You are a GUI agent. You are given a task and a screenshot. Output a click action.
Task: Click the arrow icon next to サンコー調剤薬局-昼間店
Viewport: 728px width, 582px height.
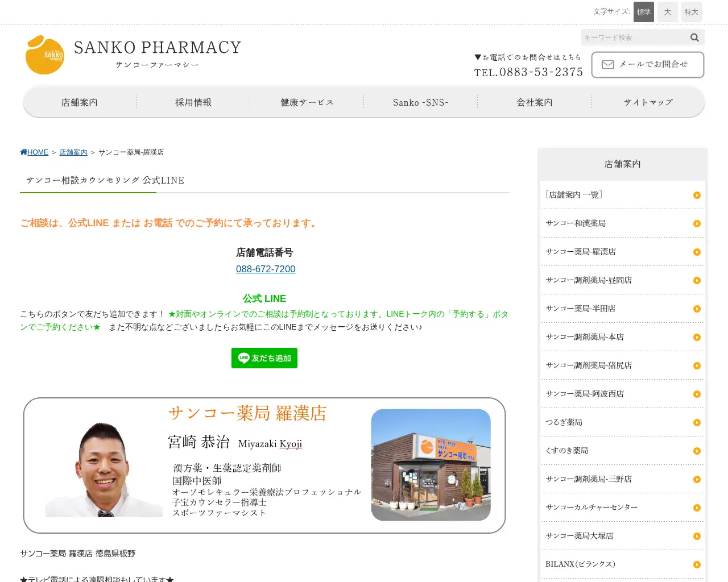pos(697,281)
